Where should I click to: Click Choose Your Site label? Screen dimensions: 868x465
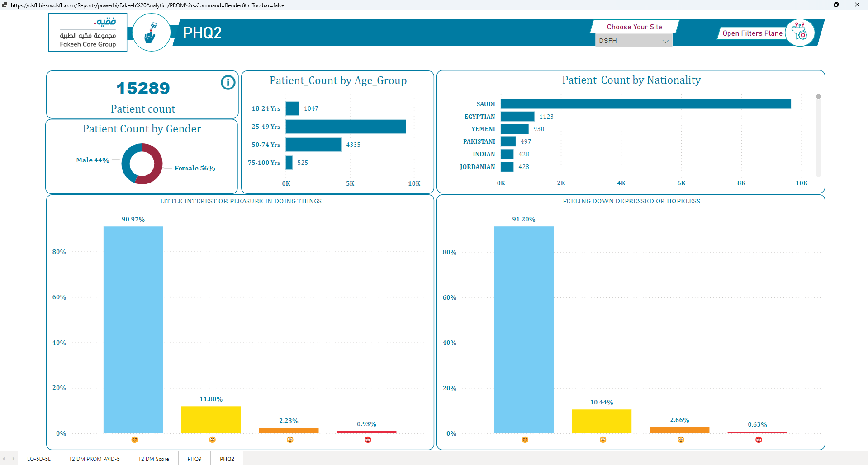(x=634, y=27)
